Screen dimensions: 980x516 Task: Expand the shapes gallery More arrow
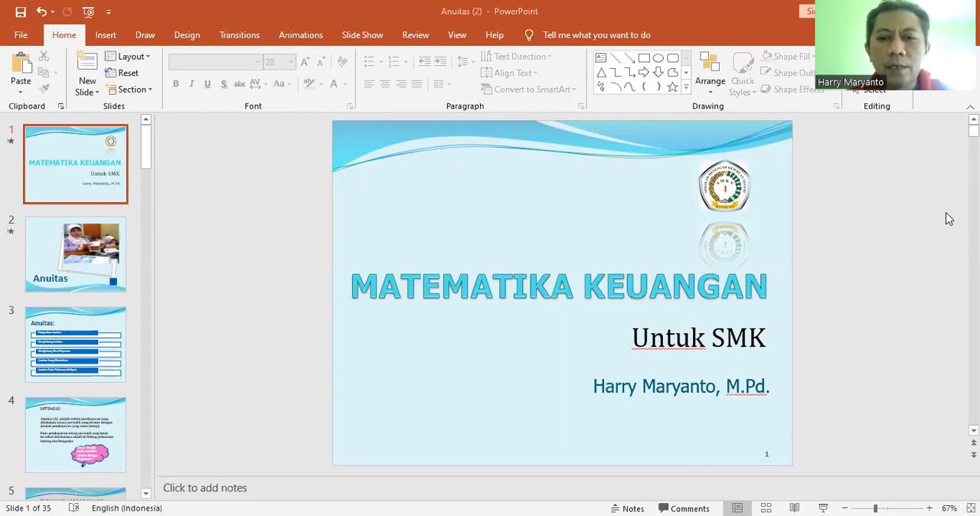point(686,88)
